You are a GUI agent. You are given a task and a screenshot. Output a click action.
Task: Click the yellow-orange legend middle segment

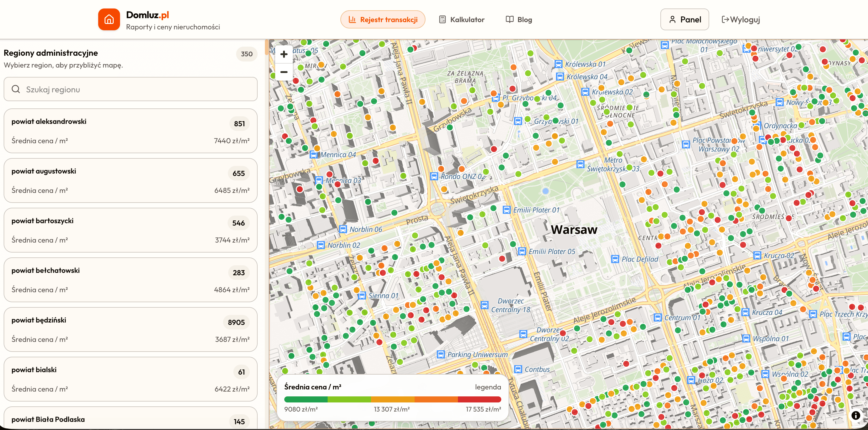tap(393, 399)
